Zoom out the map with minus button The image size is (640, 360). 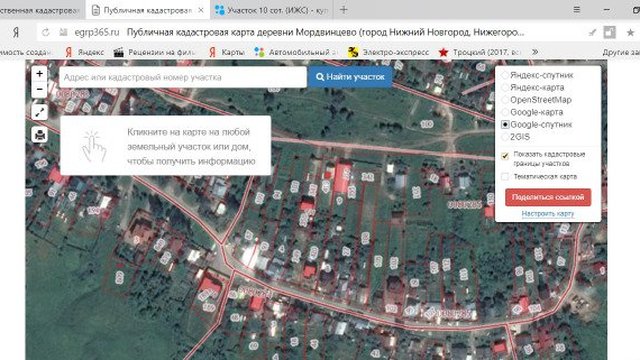[39, 89]
